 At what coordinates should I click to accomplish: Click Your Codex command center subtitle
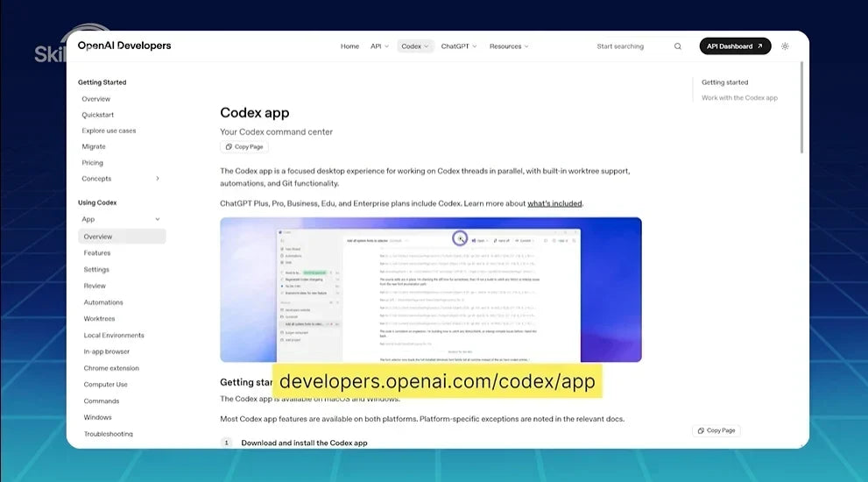(276, 131)
